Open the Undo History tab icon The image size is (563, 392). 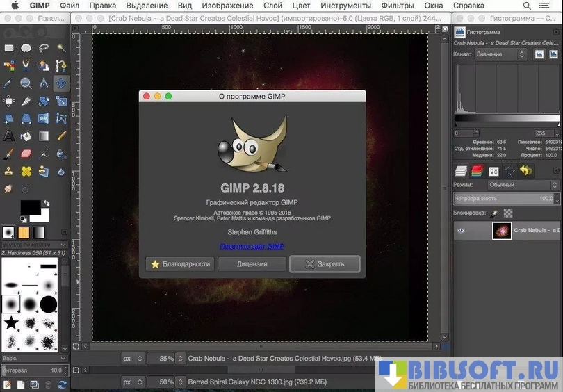click(x=526, y=170)
